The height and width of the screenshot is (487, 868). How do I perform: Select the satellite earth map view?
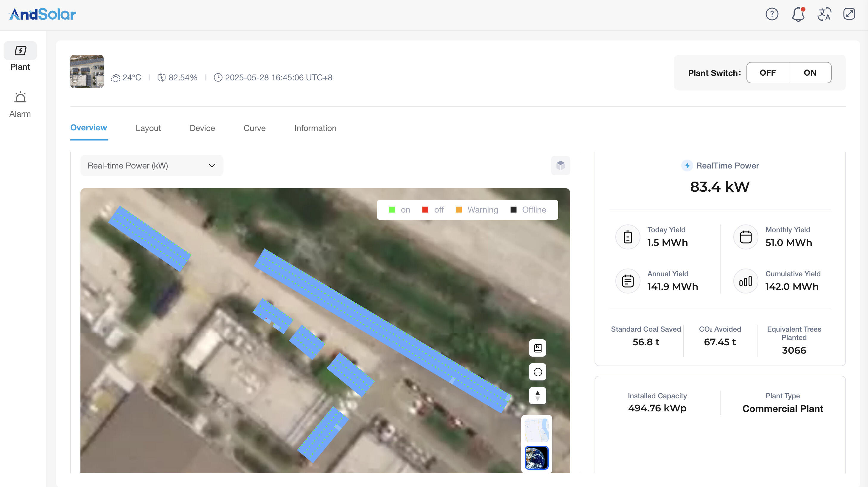click(x=536, y=458)
